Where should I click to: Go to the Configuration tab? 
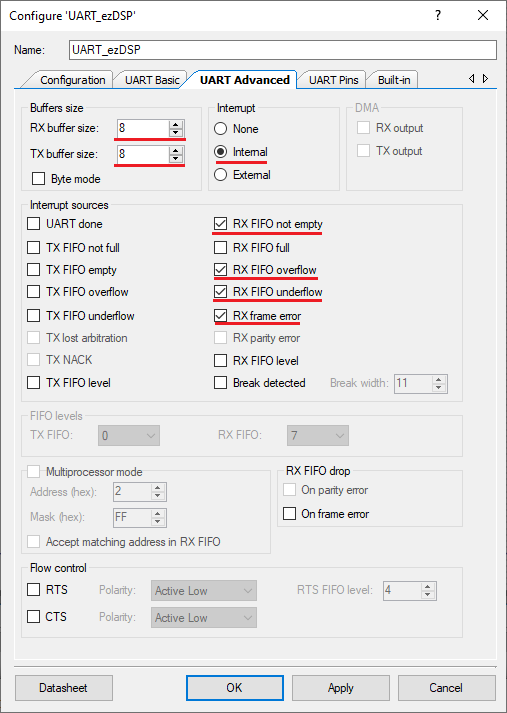[x=72, y=80]
